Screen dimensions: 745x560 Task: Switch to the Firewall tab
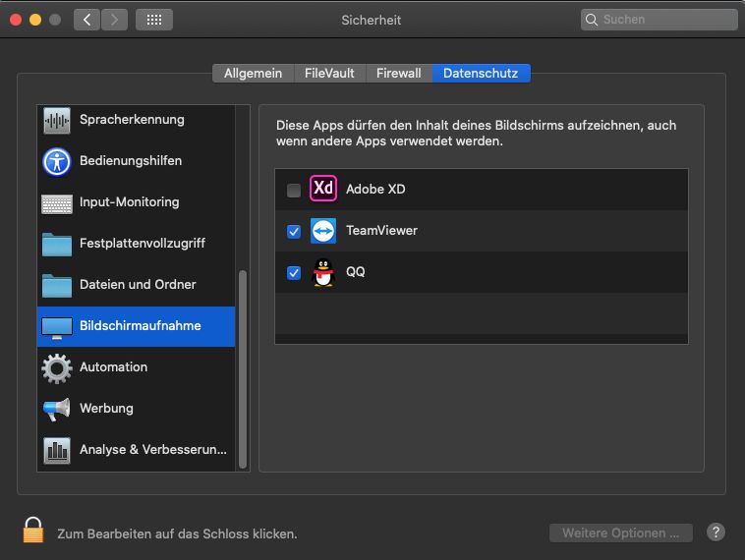pos(398,73)
